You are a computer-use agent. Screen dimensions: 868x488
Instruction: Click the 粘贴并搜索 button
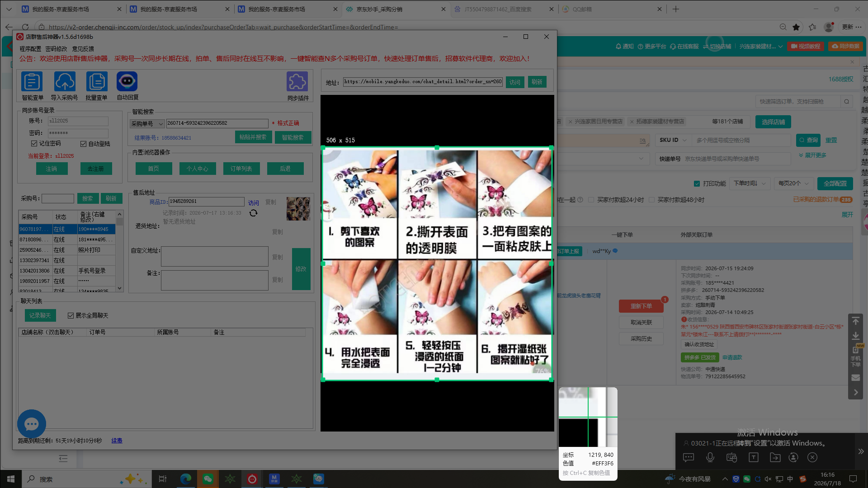(x=253, y=137)
